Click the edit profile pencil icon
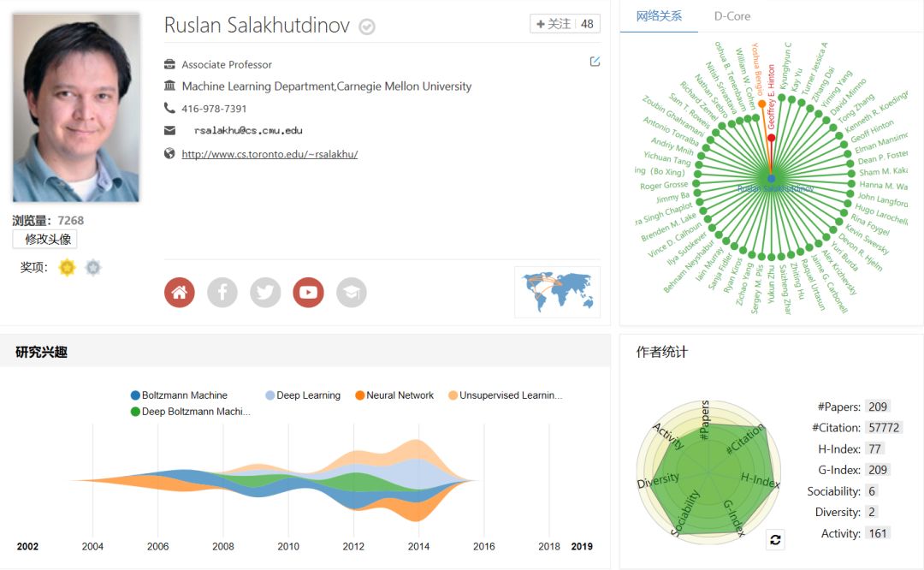Screen dimensions: 924x570 595,62
